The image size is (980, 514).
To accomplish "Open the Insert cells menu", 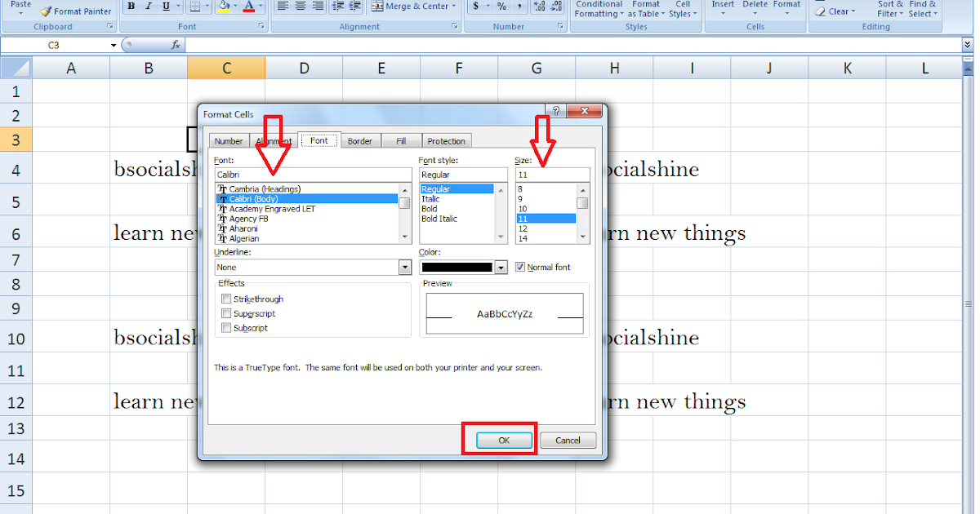I will pos(723,9).
